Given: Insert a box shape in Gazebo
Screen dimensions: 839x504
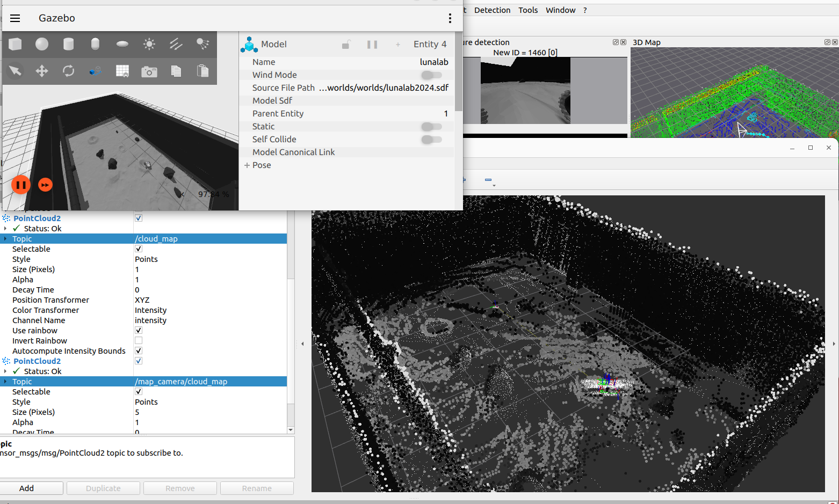Looking at the screenshot, I should point(16,44).
